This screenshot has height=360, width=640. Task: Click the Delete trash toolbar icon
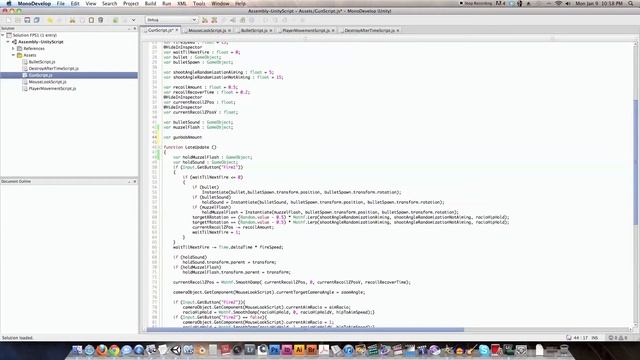(101, 20)
